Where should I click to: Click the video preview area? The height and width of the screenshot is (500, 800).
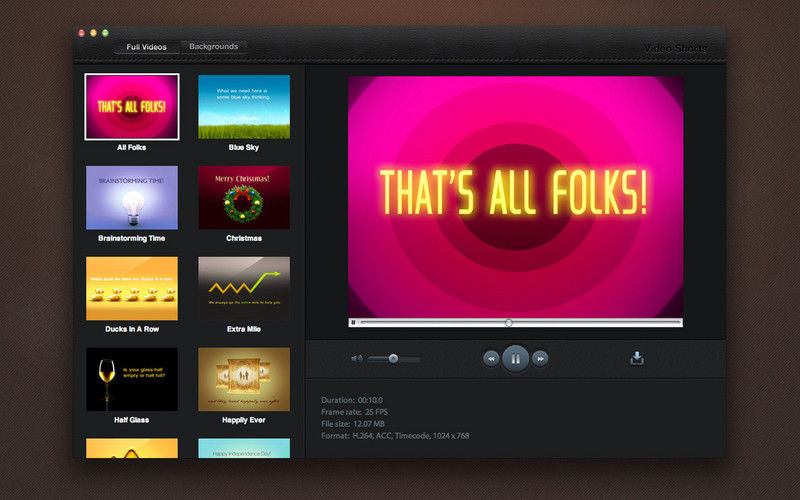pos(515,197)
